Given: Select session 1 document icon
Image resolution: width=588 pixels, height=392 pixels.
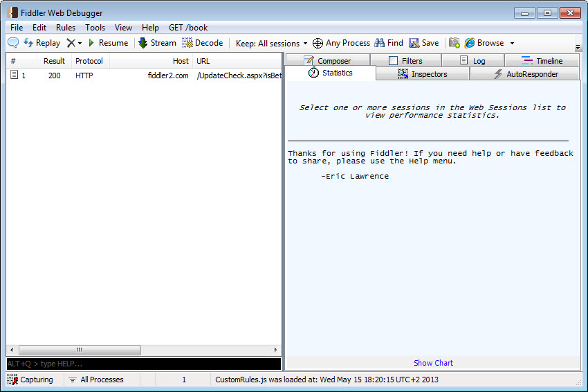Looking at the screenshot, I should click(15, 75).
